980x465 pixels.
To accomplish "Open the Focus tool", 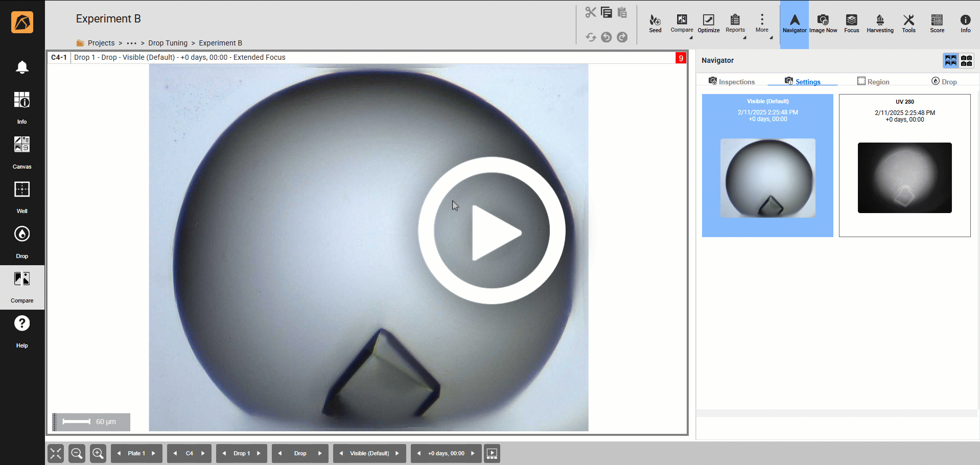I will click(851, 24).
